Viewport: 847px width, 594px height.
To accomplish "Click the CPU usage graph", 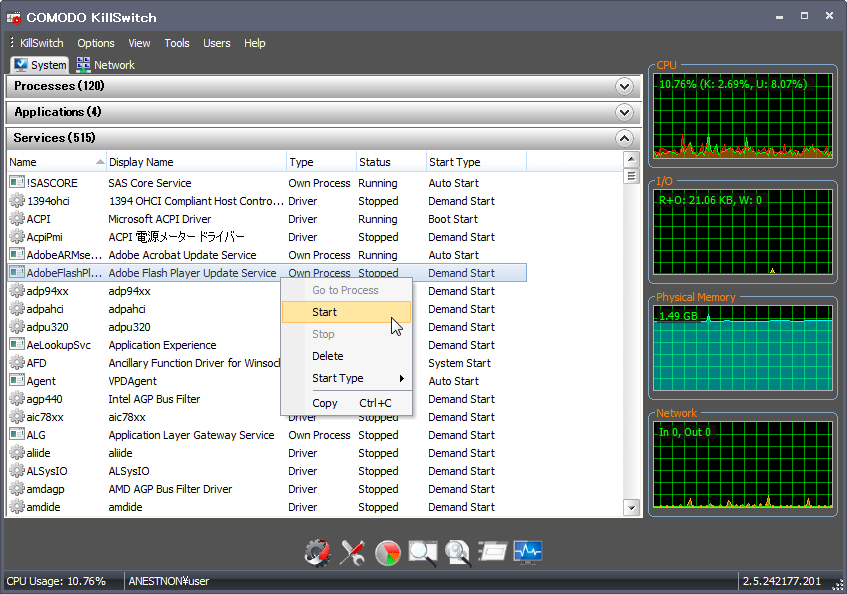I will (x=743, y=116).
